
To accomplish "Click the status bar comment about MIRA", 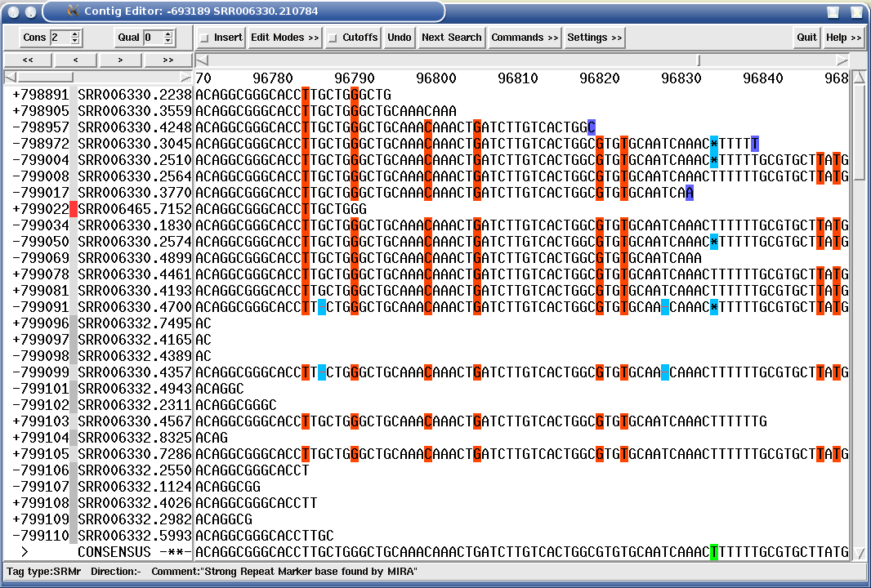I will [x=284, y=572].
